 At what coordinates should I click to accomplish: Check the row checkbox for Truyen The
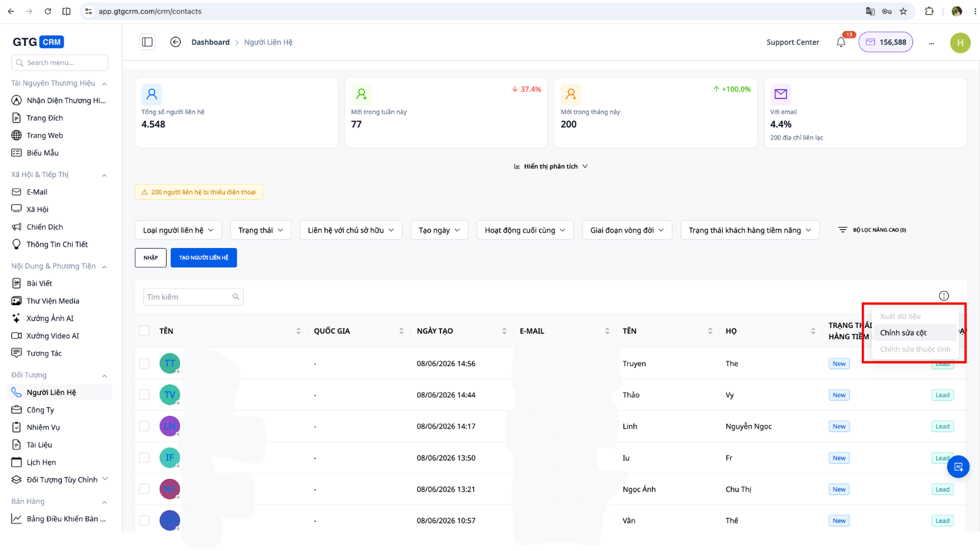[145, 364]
